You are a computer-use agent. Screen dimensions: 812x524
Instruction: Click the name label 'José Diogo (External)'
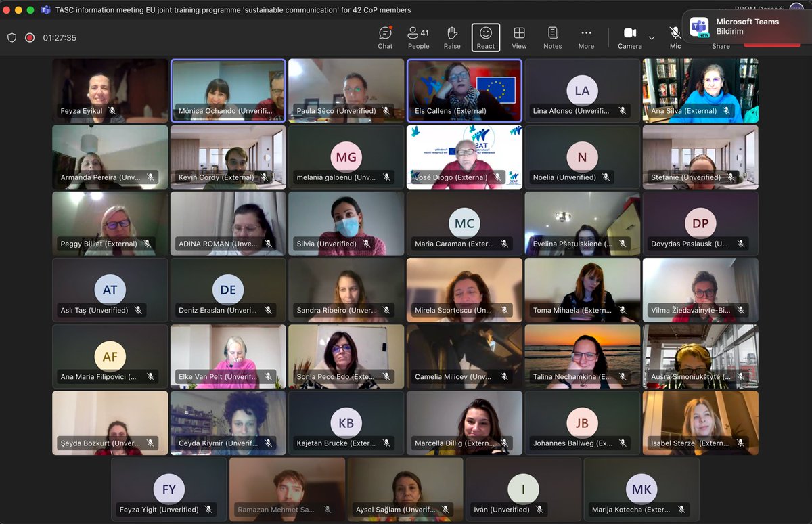pyautogui.click(x=451, y=177)
